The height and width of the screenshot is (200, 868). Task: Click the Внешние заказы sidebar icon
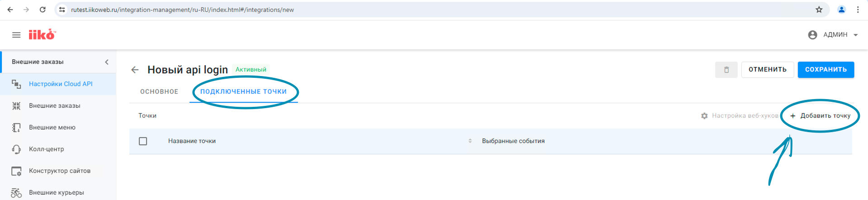(16, 106)
